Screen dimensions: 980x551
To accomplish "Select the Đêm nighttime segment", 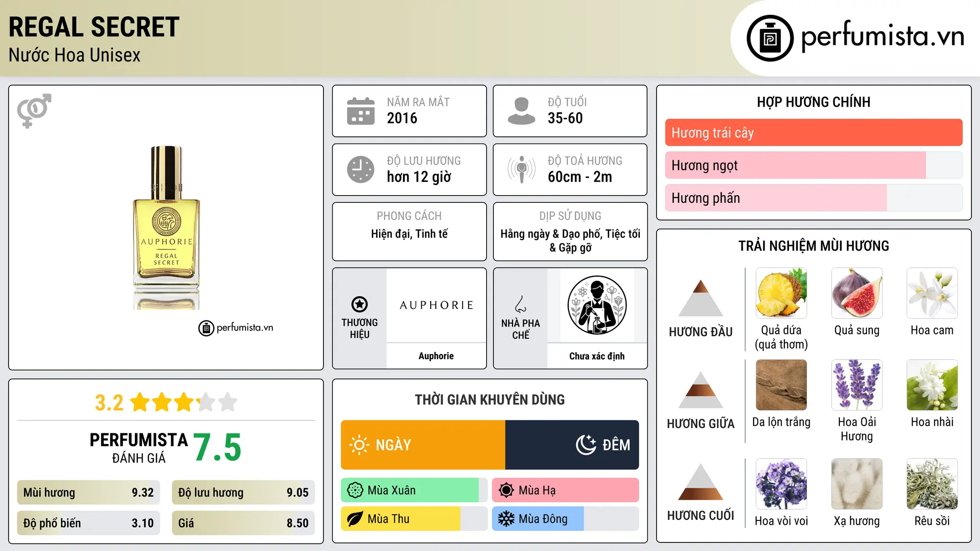I will coord(572,445).
